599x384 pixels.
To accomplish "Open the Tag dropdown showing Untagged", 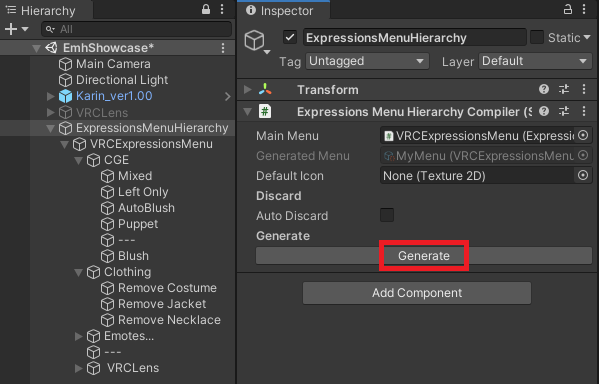I will pyautogui.click(x=367, y=61).
